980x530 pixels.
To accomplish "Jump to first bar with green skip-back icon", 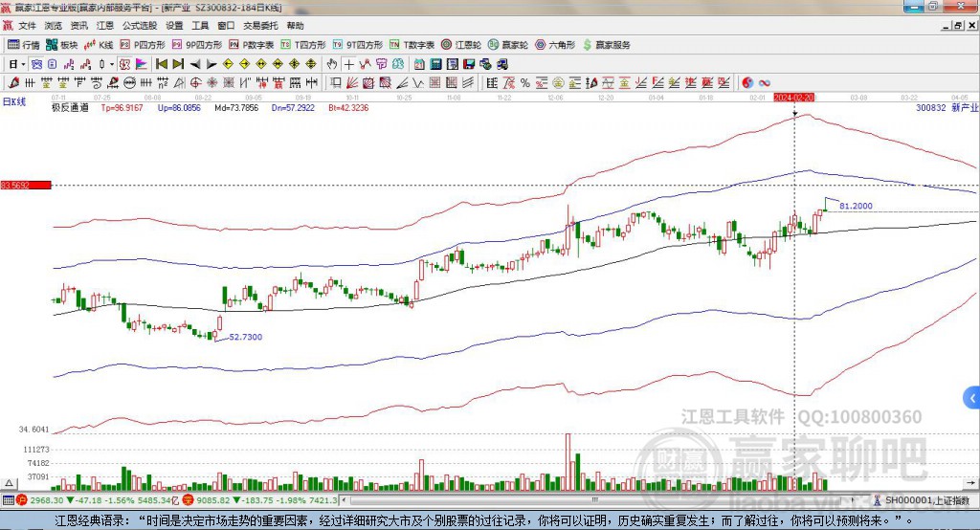I will click(161, 64).
